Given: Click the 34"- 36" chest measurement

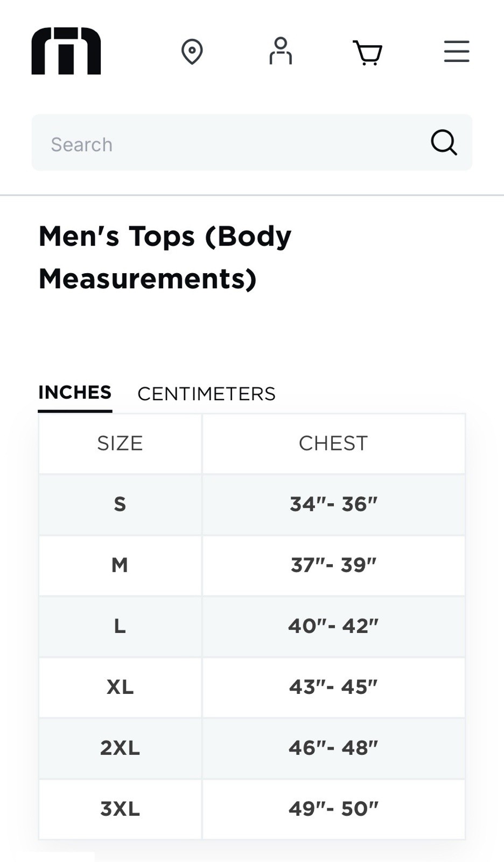Looking at the screenshot, I should coord(333,504).
